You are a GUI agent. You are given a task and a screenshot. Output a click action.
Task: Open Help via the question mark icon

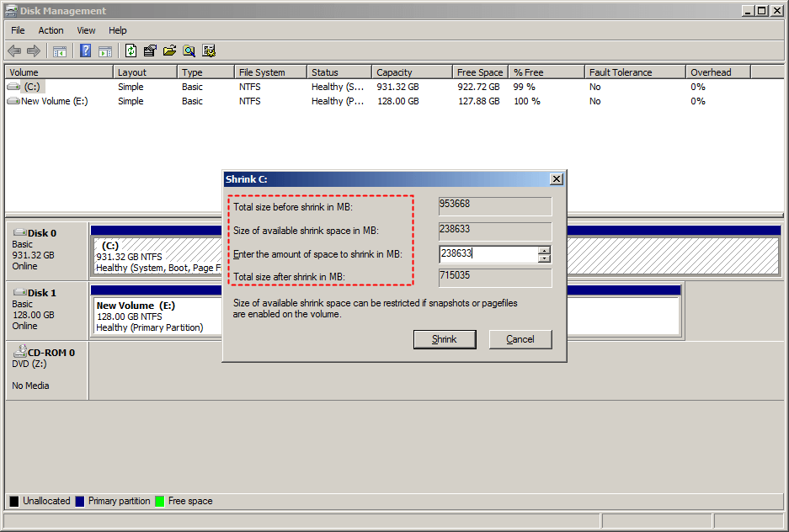[x=86, y=51]
